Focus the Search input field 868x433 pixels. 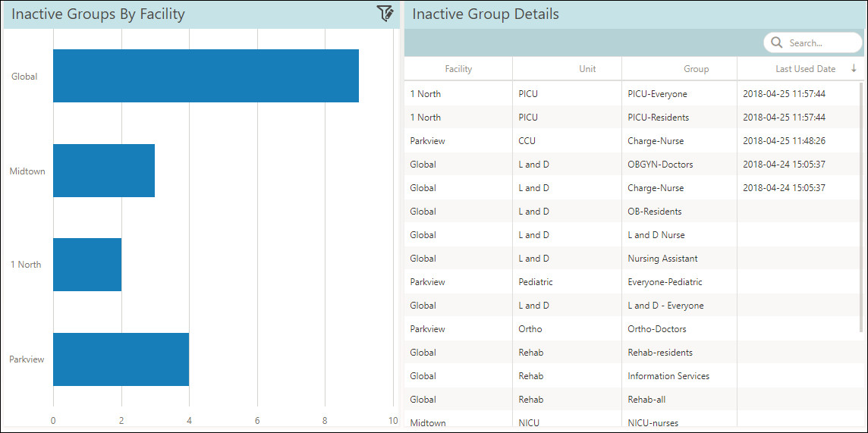point(813,42)
